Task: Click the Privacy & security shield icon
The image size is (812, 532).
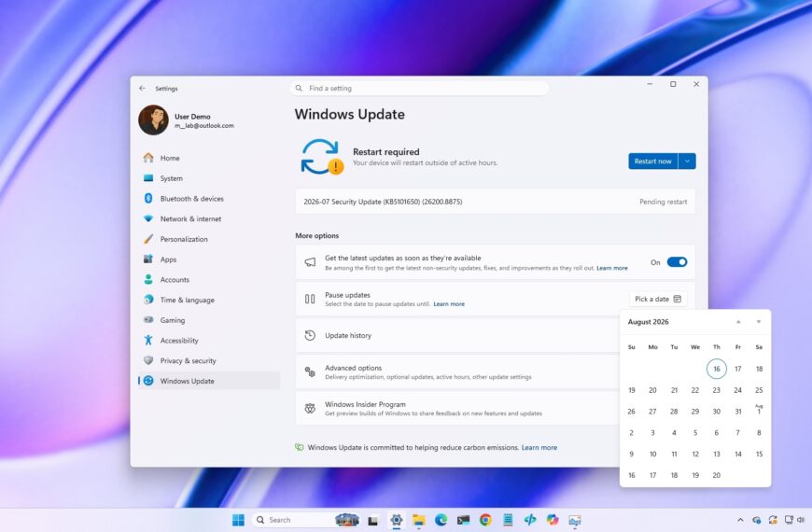Action: (x=148, y=360)
